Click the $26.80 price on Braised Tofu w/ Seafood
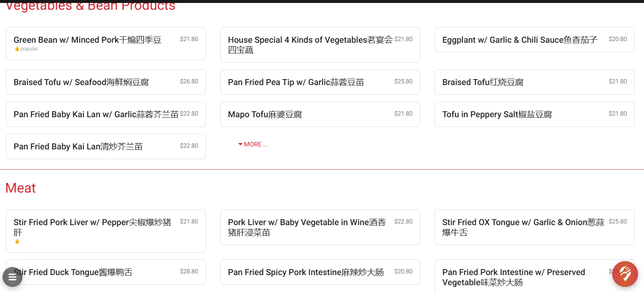644x292 pixels. coord(189,82)
